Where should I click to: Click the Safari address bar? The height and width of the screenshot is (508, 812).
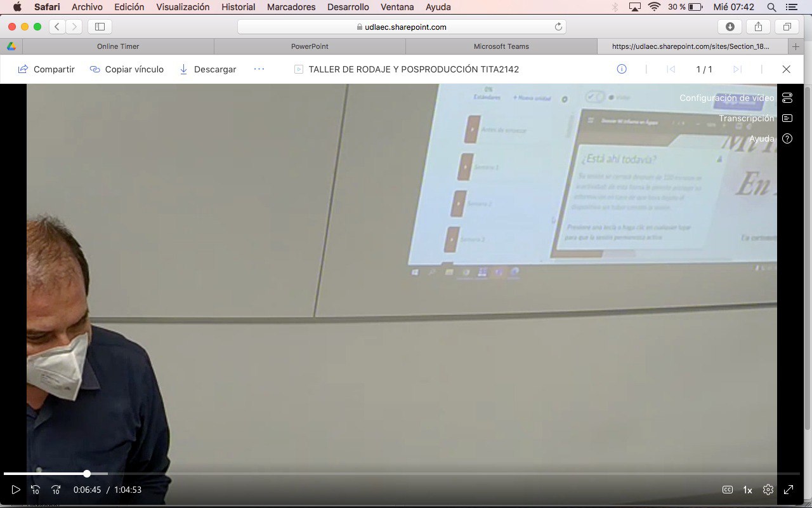click(x=402, y=27)
